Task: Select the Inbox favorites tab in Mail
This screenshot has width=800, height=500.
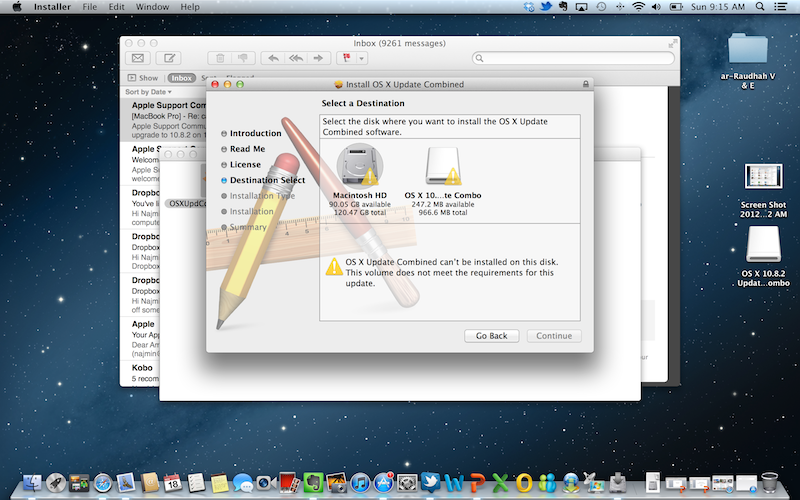Action: click(x=182, y=78)
